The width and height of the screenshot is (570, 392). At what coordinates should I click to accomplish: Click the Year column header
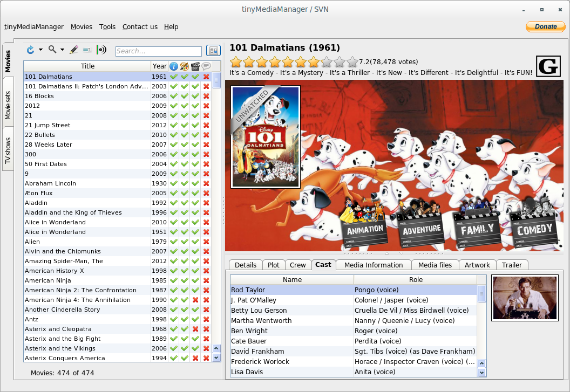(x=160, y=66)
